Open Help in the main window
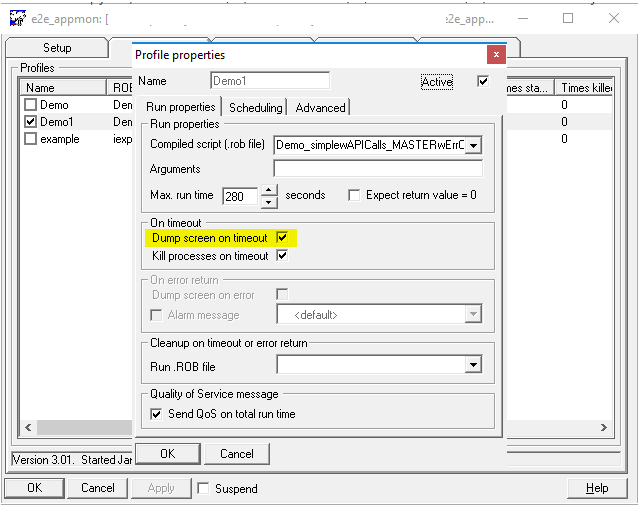640x510 pixels. pos(597,488)
